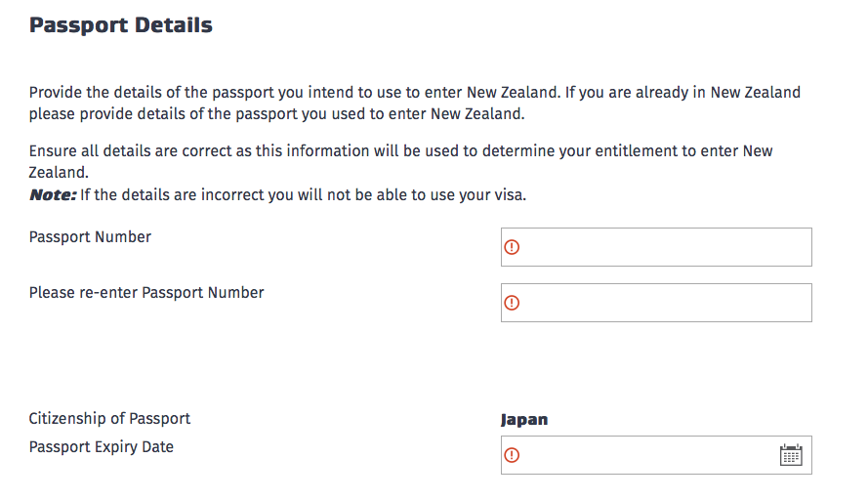Open the Passport Expiry Date calendar picker
This screenshot has height=500, width=868.
791,455
